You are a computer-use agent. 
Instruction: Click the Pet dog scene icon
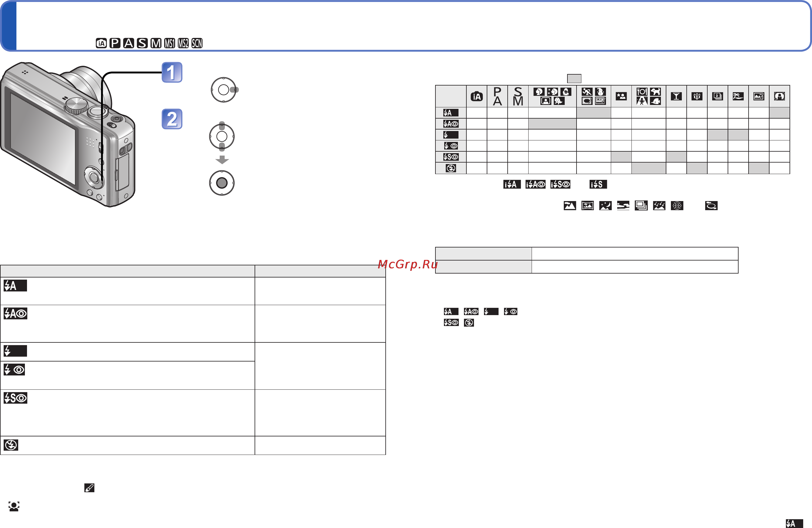click(x=655, y=92)
